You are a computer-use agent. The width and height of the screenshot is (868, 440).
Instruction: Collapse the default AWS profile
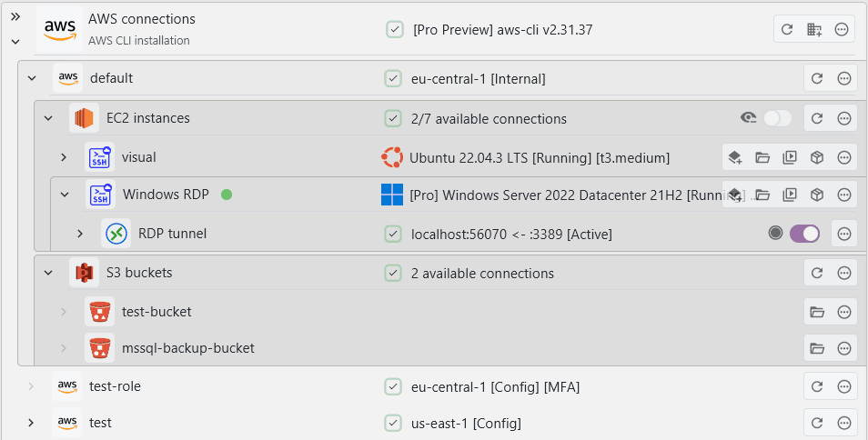(x=33, y=79)
